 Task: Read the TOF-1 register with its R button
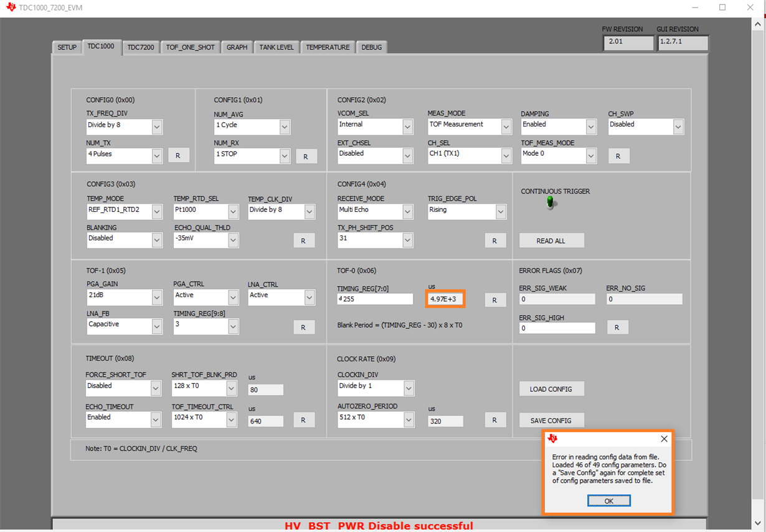[304, 327]
